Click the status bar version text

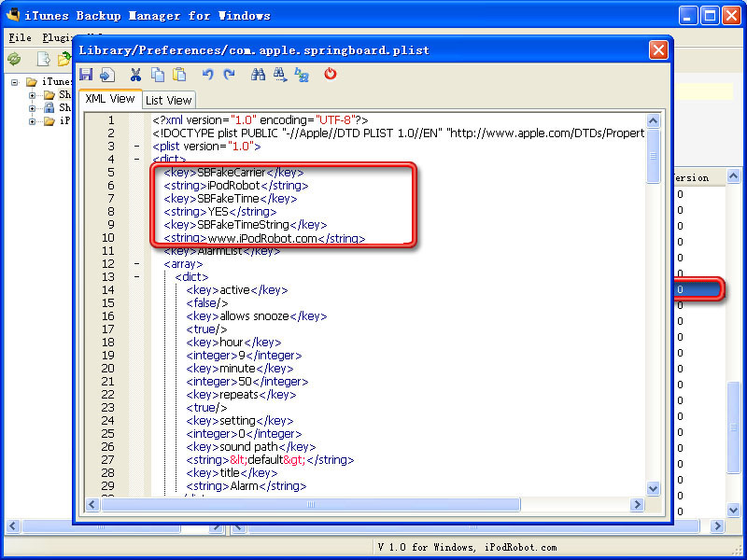(x=468, y=548)
